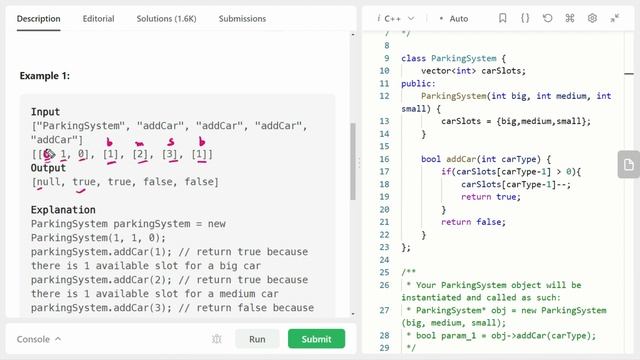Click the Auto indicator
Image resolution: width=640 pixels, height=360 pixels.
pos(454,19)
